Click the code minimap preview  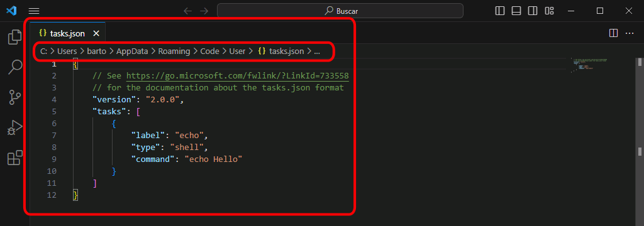[589, 65]
